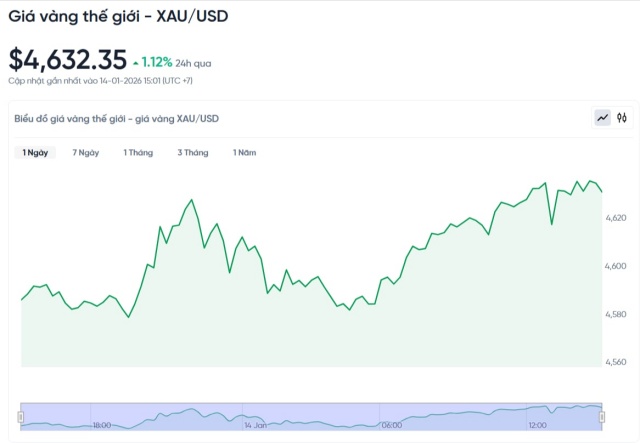Switch to line chart view
The image size is (640, 443).
click(602, 118)
